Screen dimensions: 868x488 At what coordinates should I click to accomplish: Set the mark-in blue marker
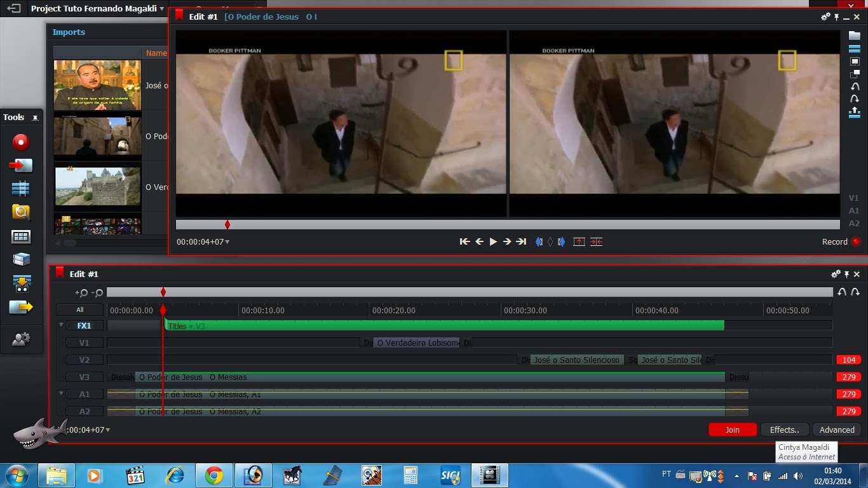539,241
